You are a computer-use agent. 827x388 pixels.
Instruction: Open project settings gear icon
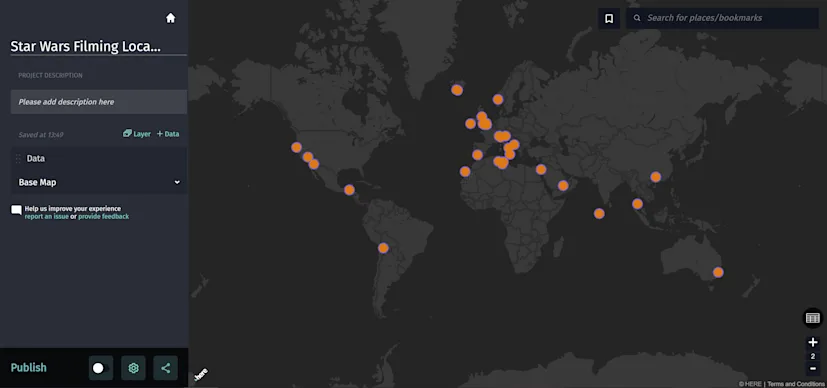click(x=133, y=368)
